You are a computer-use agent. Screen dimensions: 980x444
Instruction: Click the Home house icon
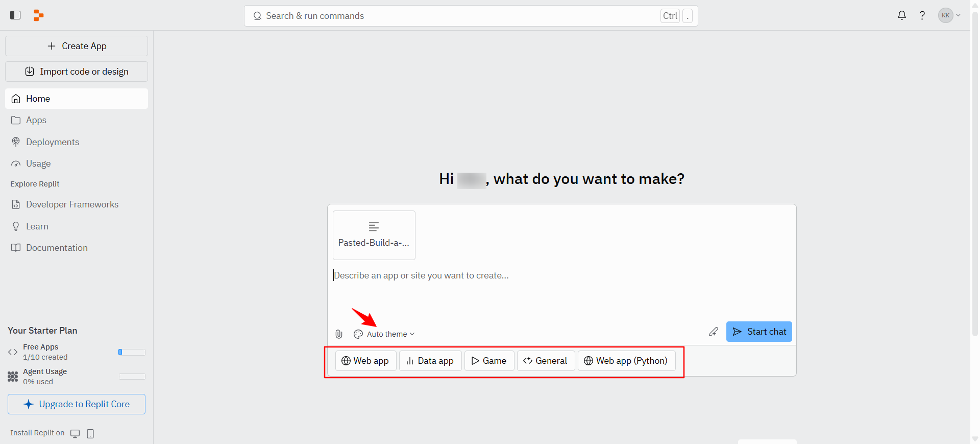pyautogui.click(x=16, y=99)
